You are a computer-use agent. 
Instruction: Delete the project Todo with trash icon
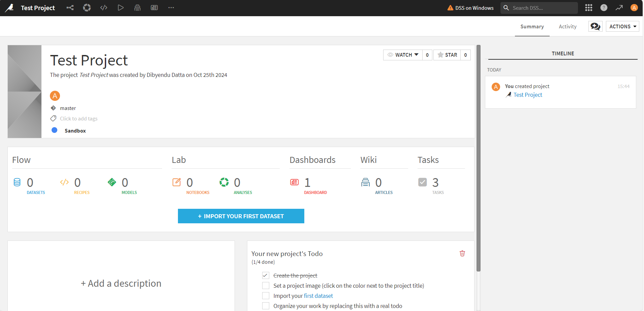coord(462,253)
